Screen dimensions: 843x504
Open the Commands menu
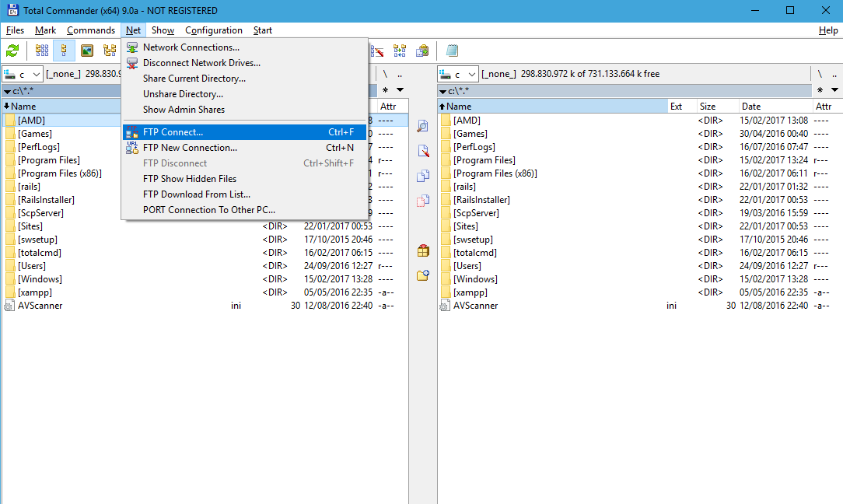(x=91, y=30)
